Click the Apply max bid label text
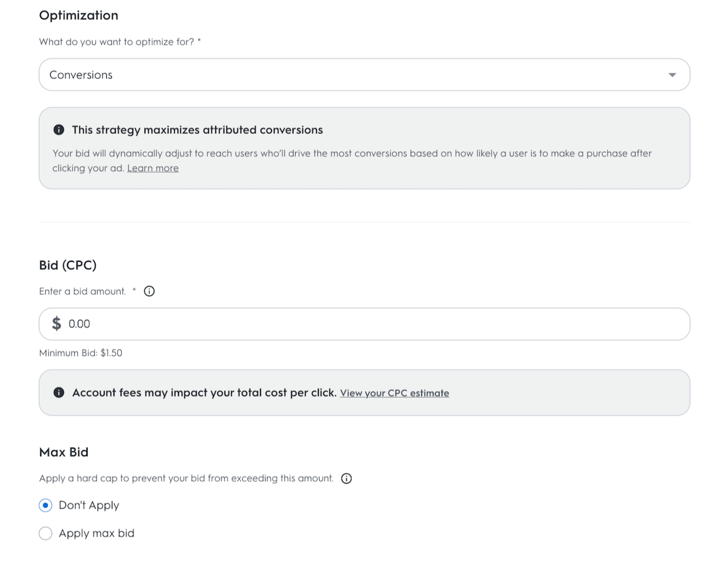The width and height of the screenshot is (705, 588). [x=96, y=533]
